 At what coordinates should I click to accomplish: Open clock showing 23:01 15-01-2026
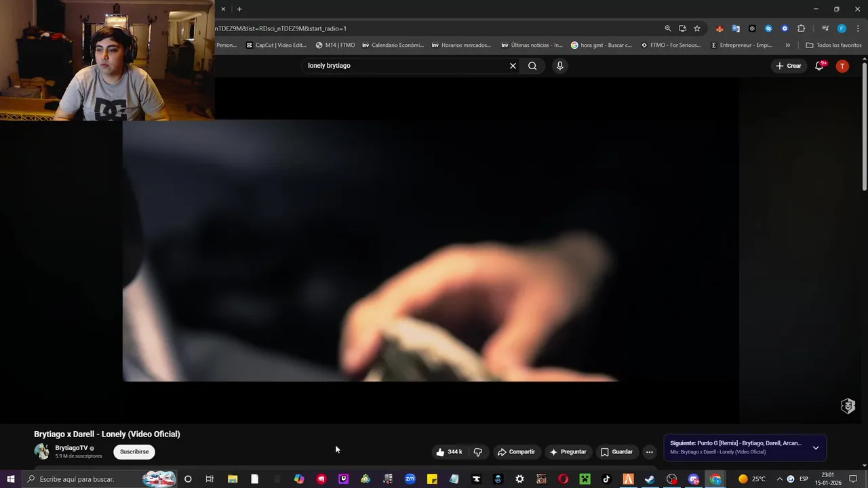pyautogui.click(x=827, y=479)
